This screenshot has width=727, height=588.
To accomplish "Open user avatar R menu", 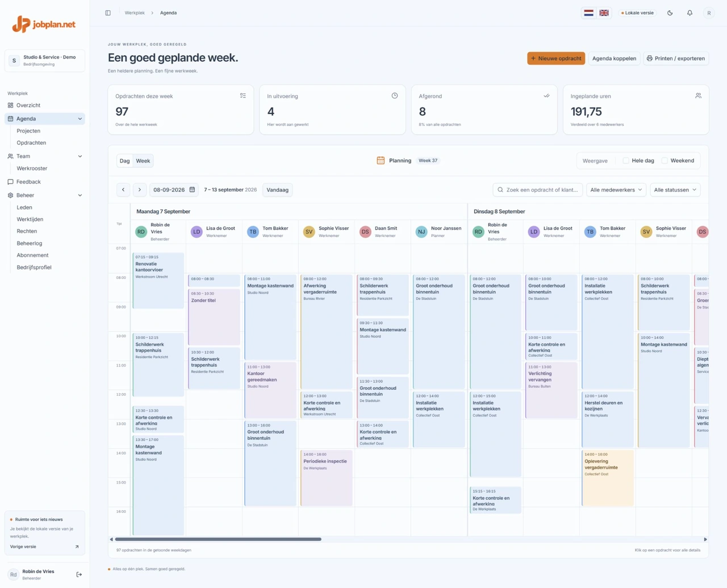I will tap(709, 13).
